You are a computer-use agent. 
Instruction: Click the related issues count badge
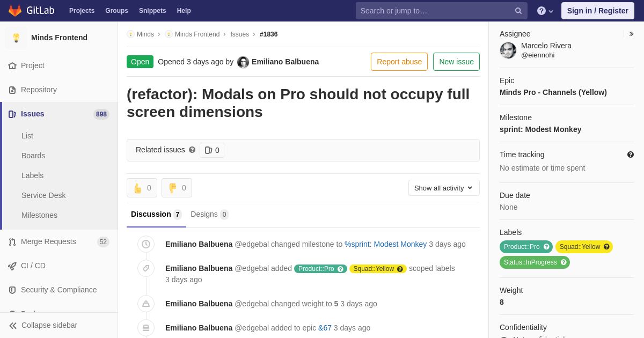click(212, 150)
